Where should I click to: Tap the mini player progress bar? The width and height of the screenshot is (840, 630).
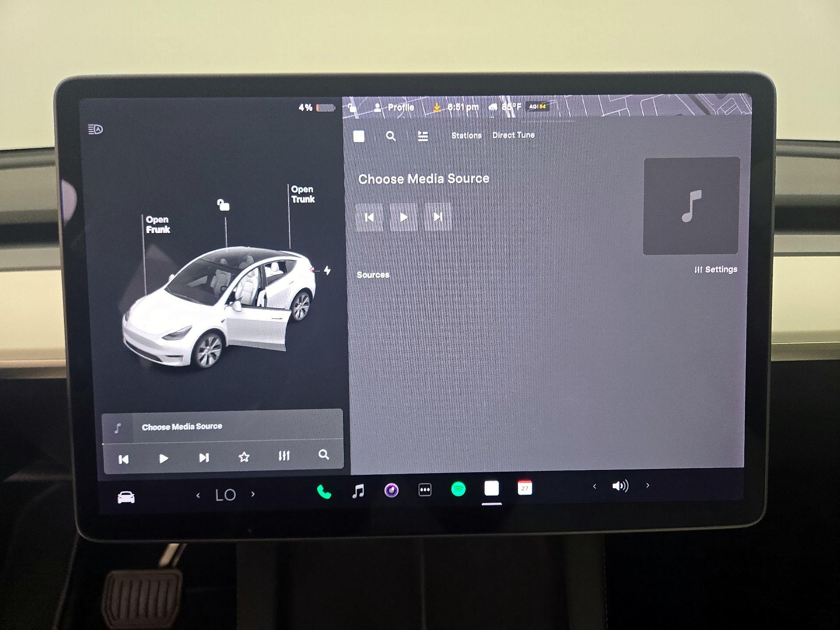(x=222, y=441)
